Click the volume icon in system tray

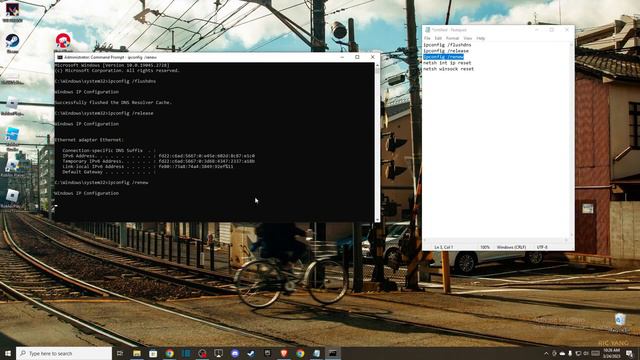586,353
